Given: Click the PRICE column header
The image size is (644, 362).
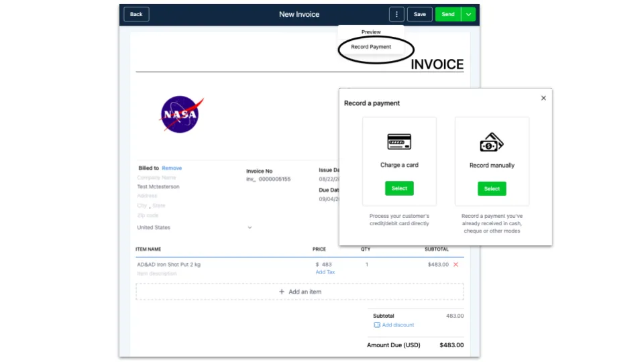Looking at the screenshot, I should tap(319, 249).
